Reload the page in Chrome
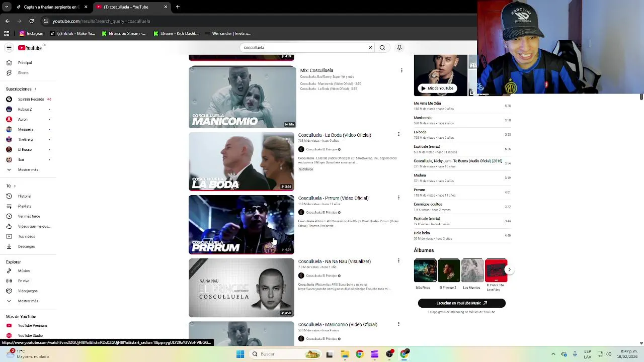Viewport: 644px width, 362px height. point(31,21)
